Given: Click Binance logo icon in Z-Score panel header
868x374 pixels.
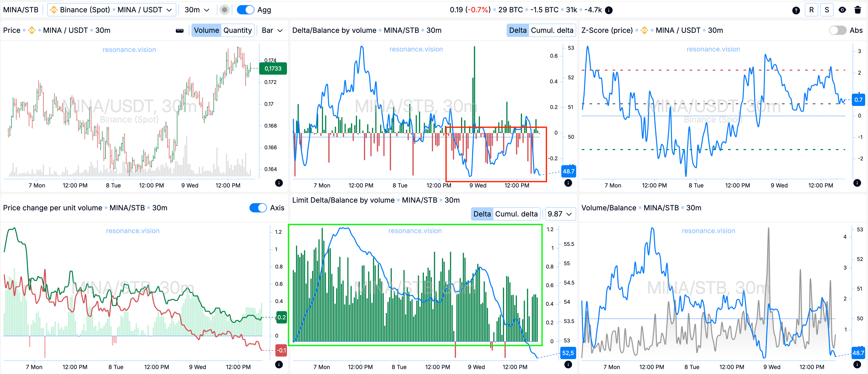Looking at the screenshot, I should [x=644, y=30].
